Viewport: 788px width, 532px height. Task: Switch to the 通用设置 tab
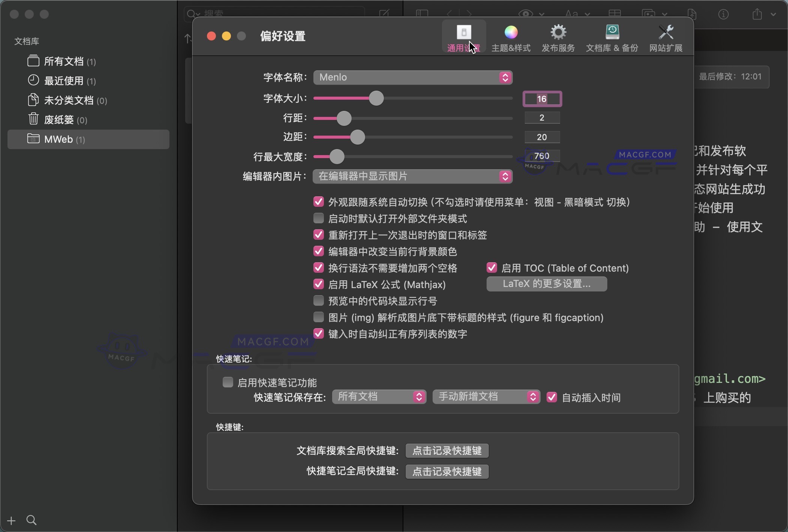click(x=463, y=37)
